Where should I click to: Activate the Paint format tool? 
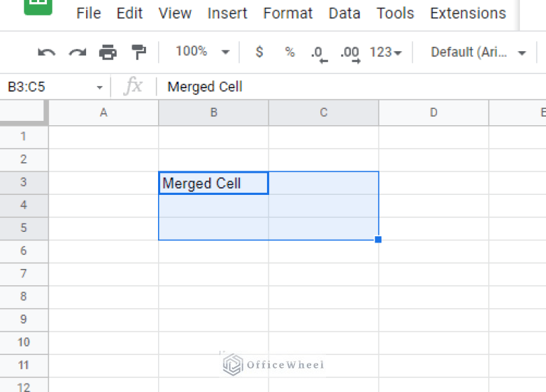pos(138,52)
